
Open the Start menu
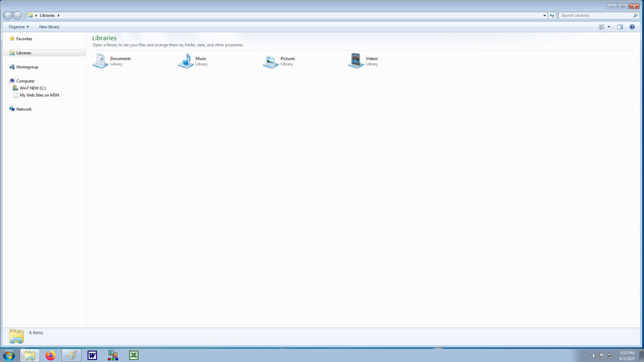click(9, 355)
